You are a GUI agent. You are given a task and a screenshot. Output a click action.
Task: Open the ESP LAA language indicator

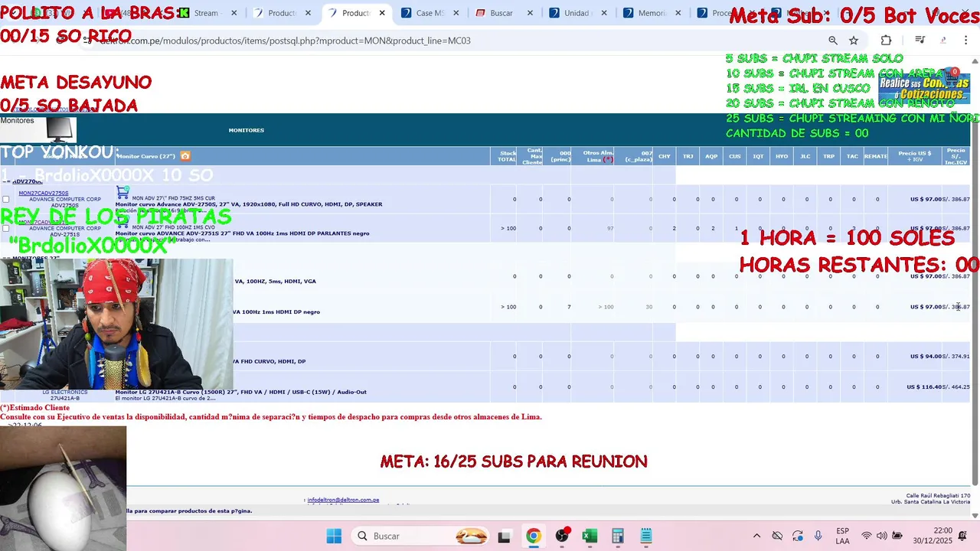(842, 536)
